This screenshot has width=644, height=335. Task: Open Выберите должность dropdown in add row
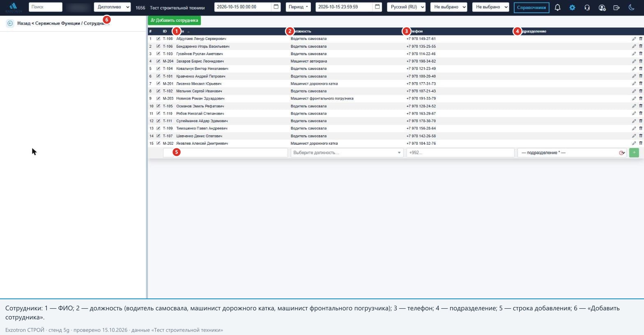click(x=347, y=152)
